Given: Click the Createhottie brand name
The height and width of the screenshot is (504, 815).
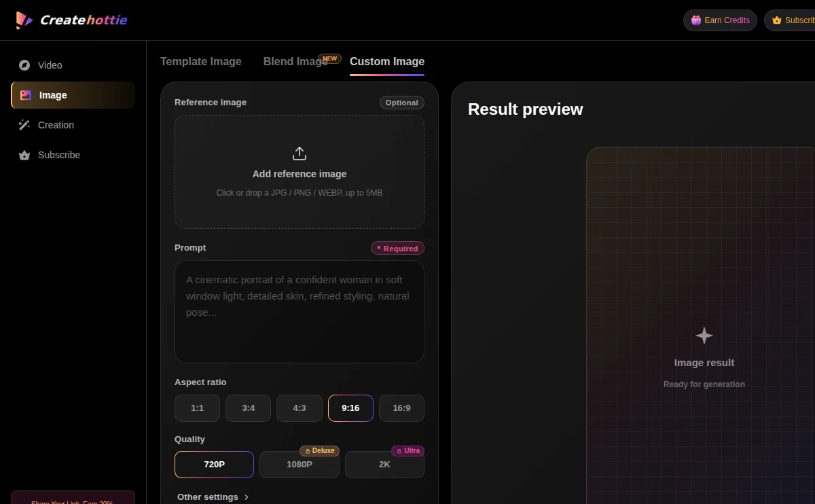Looking at the screenshot, I should click(x=84, y=20).
